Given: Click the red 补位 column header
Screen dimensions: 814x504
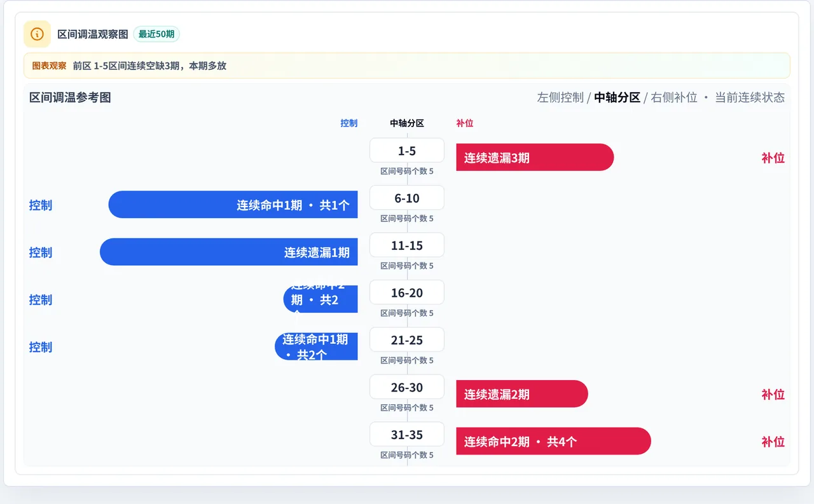Looking at the screenshot, I should coord(465,123).
